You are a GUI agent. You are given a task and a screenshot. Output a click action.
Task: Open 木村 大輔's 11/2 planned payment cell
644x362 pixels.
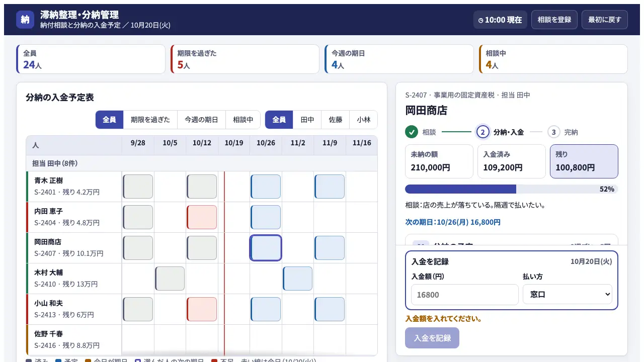pos(297,279)
